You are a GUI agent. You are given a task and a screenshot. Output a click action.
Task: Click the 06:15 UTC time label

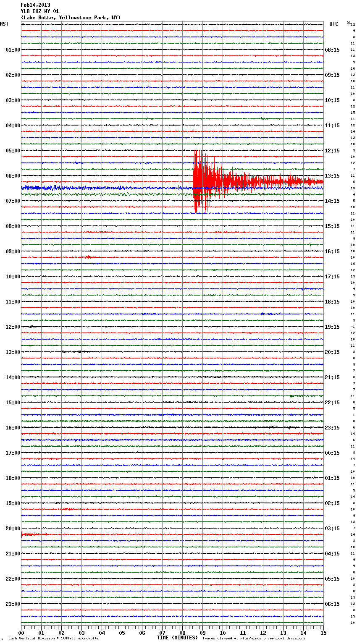(332, 604)
